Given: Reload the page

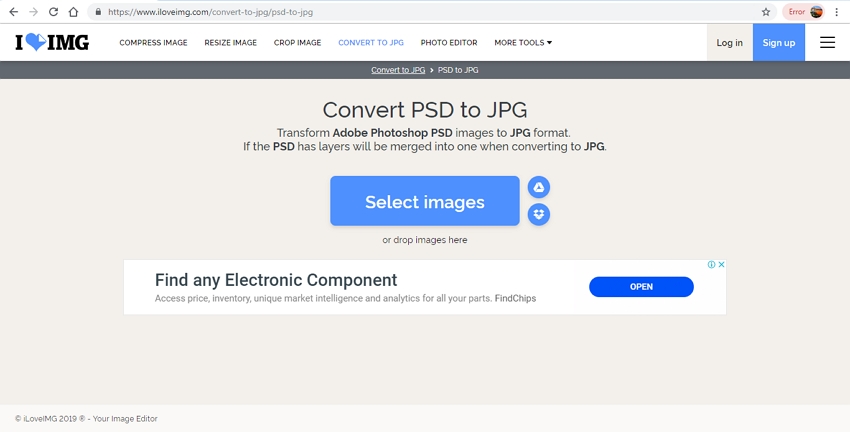Looking at the screenshot, I should [x=54, y=12].
